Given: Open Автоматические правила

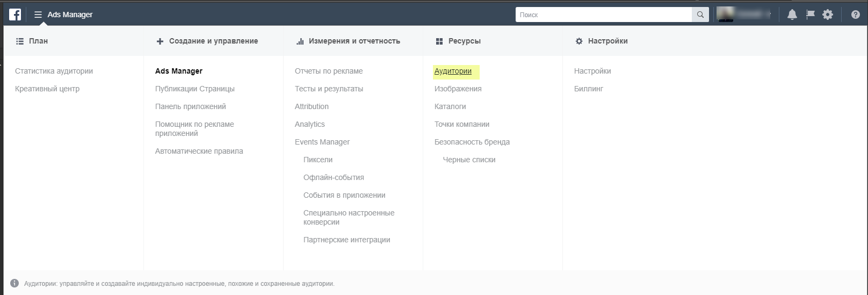Looking at the screenshot, I should [199, 151].
